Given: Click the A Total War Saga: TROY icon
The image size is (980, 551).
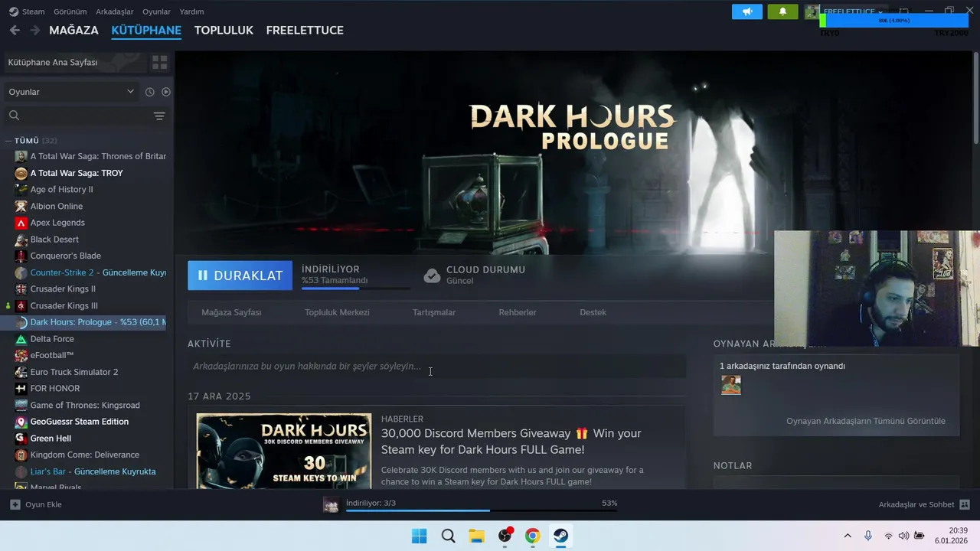Looking at the screenshot, I should tap(21, 173).
